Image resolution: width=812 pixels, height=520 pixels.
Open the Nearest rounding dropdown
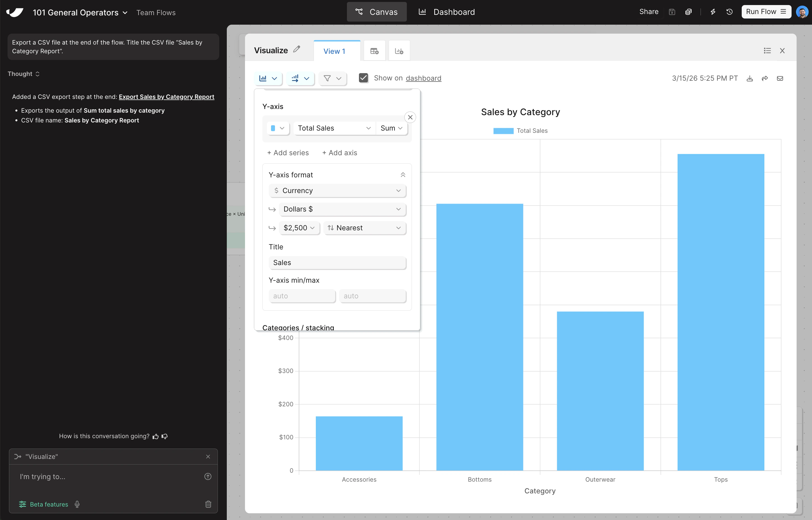point(365,228)
